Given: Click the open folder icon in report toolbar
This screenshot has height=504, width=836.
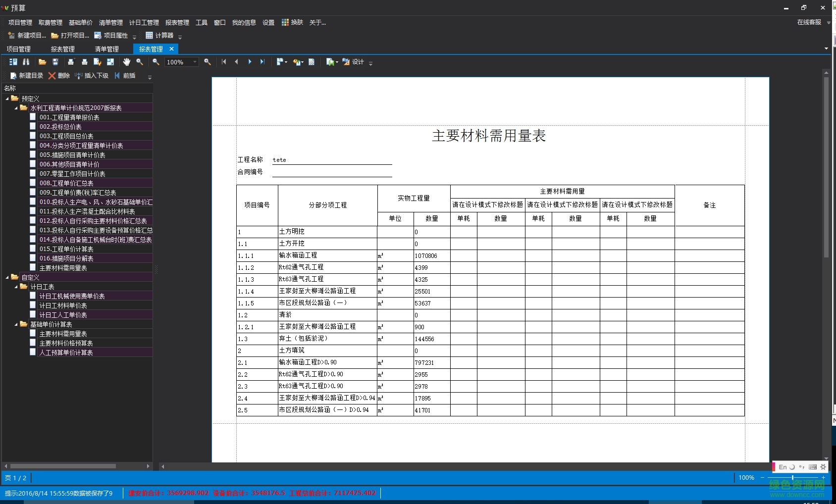Looking at the screenshot, I should pos(42,62).
